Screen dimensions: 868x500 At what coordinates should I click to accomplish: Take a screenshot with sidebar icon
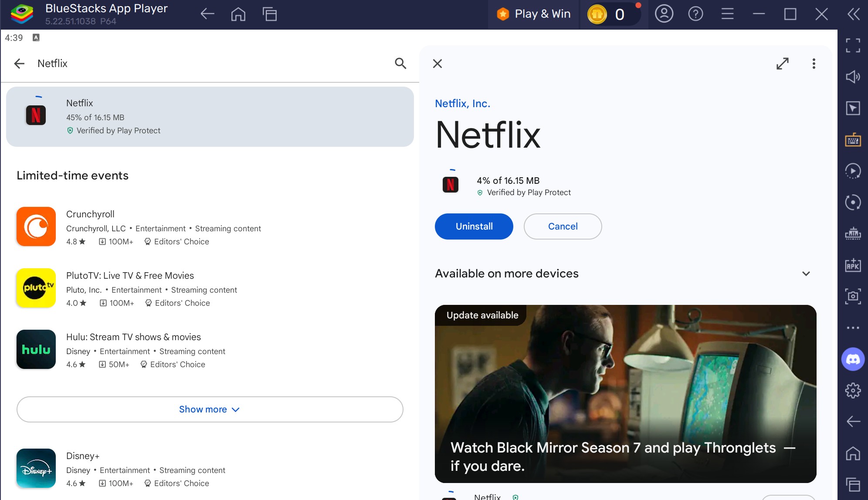pos(853,296)
